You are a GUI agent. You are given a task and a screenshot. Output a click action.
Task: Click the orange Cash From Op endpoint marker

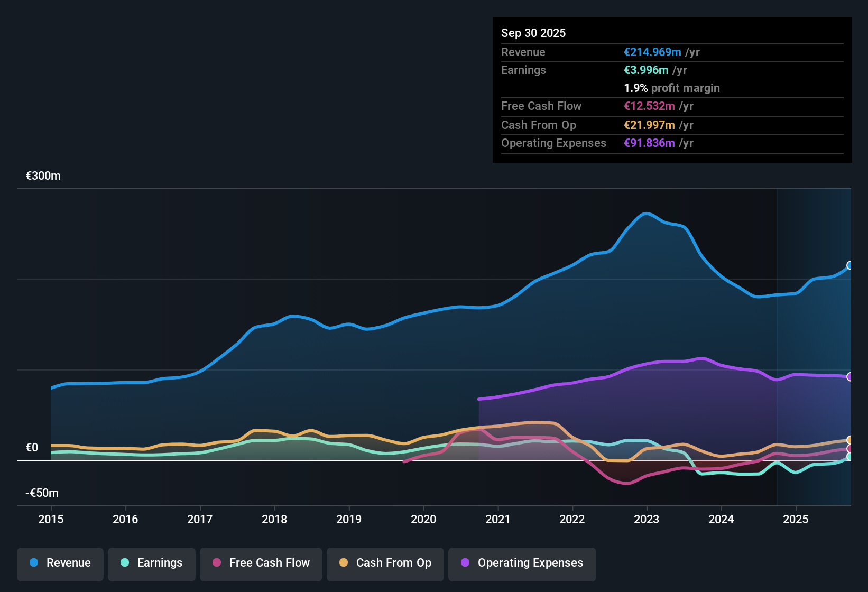(849, 440)
